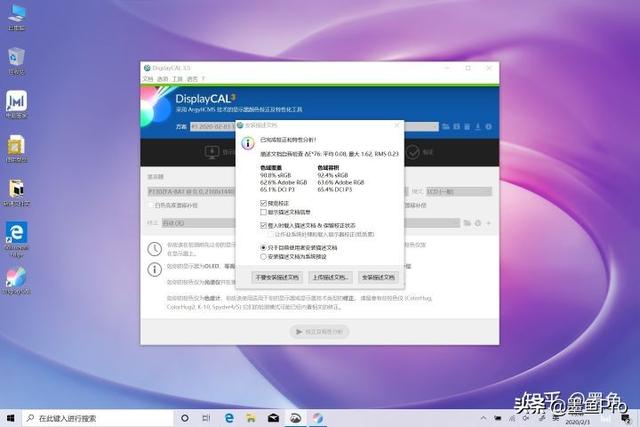Click the install profile download-arrow icon
This screenshot has width=640, height=427.
(x=478, y=127)
